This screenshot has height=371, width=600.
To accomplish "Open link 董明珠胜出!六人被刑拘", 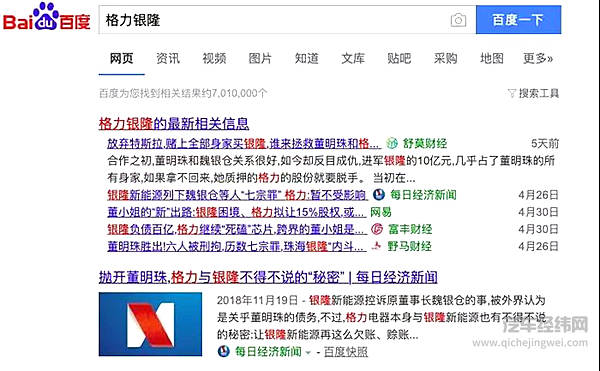I will pyautogui.click(x=236, y=246).
